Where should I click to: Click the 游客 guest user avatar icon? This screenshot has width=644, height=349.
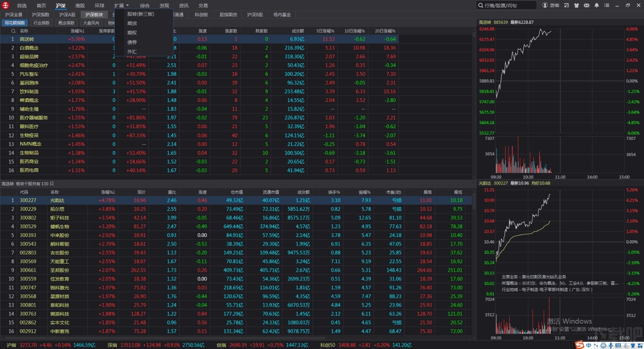click(545, 5)
